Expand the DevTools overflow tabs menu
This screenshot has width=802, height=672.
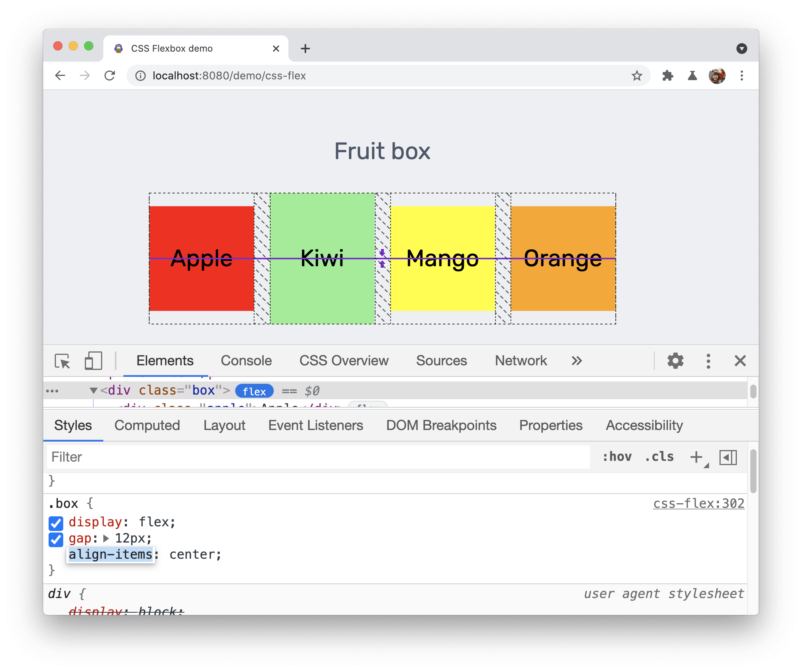[576, 360]
